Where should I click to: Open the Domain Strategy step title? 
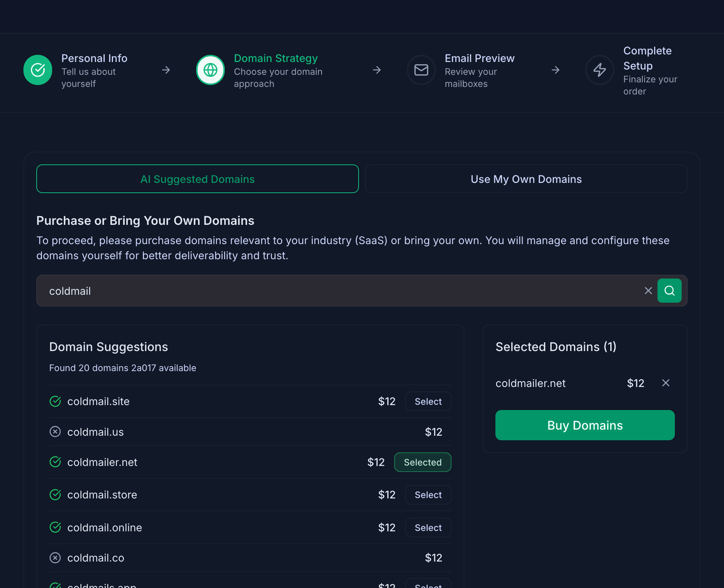coord(276,58)
